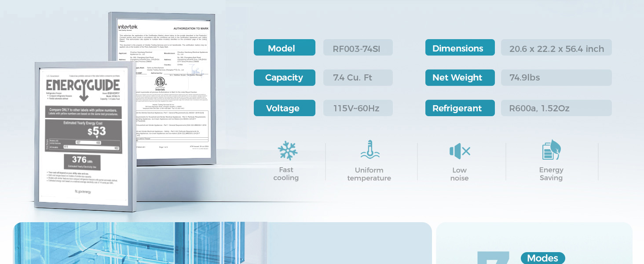The width and height of the screenshot is (644, 264).
Task: Click the Uniform temperature thermometer icon
Action: [370, 150]
